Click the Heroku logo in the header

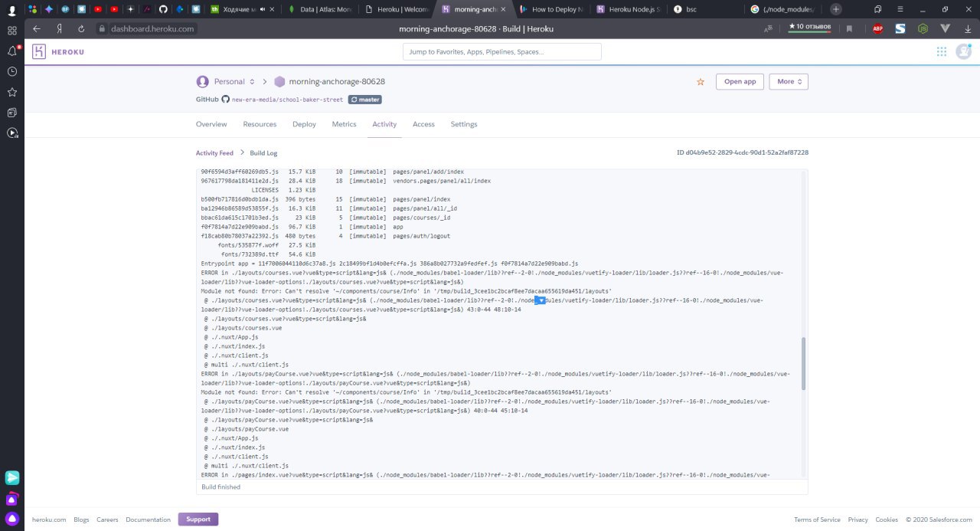pyautogui.click(x=58, y=51)
